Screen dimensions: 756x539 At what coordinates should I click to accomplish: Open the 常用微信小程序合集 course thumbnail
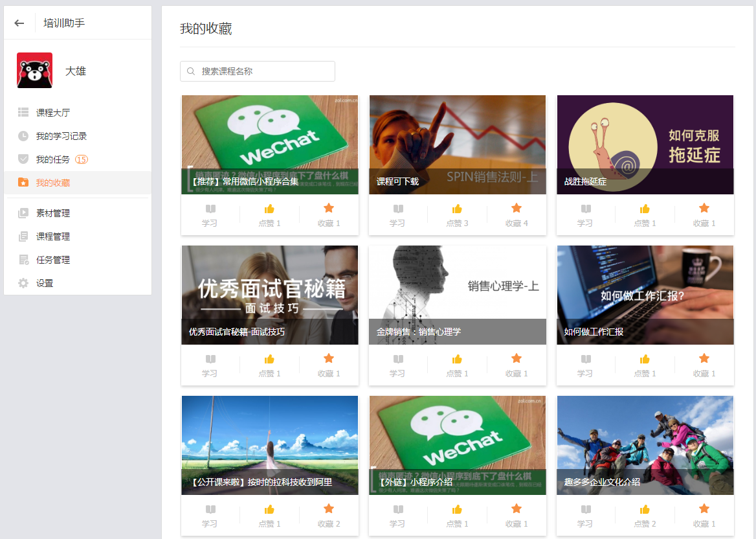pyautogui.click(x=270, y=144)
